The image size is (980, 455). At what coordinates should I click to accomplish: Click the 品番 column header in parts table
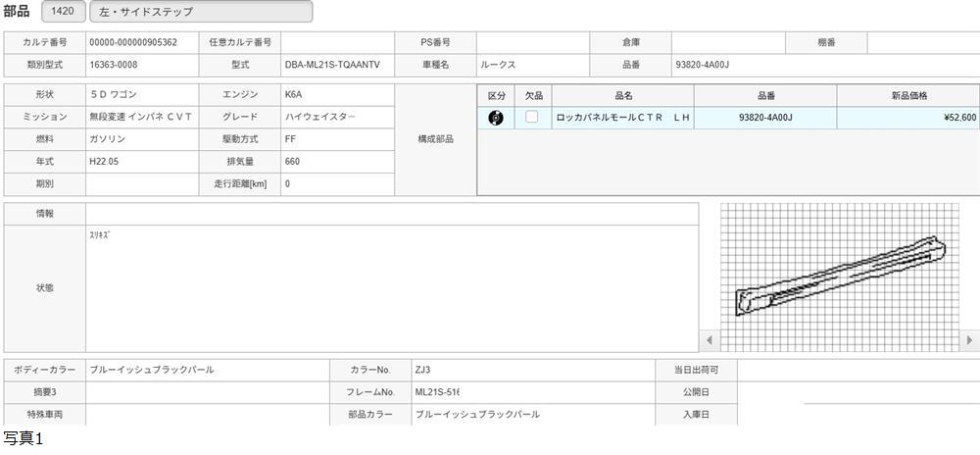coord(765,95)
